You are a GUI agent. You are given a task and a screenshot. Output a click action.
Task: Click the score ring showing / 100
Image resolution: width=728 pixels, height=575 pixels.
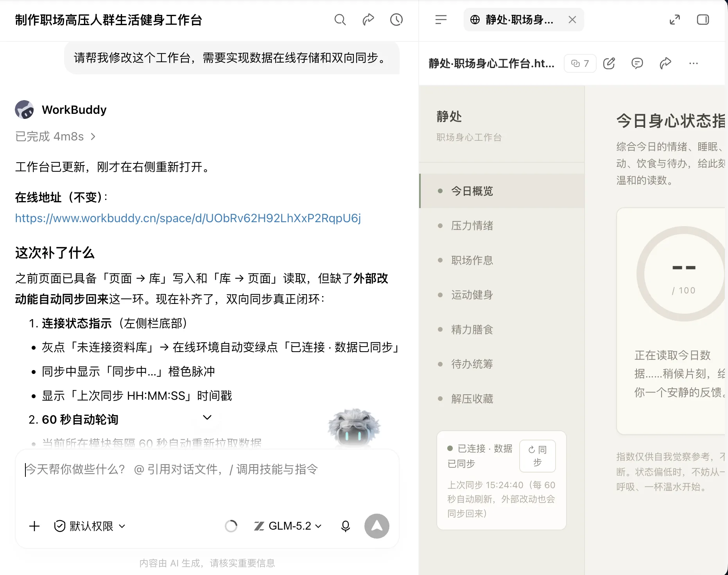(x=681, y=274)
